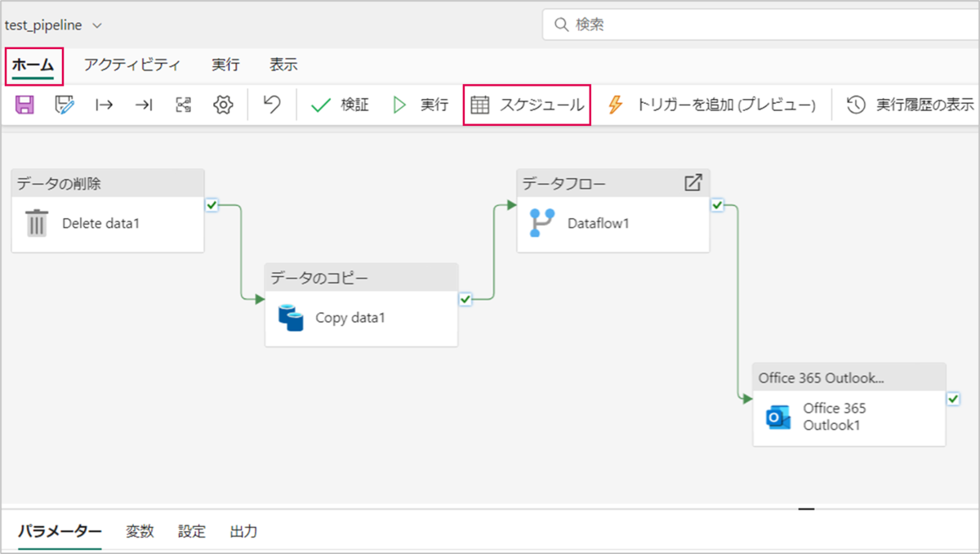Click the Save As pencil icon
This screenshot has height=554, width=980.
pos(65,105)
